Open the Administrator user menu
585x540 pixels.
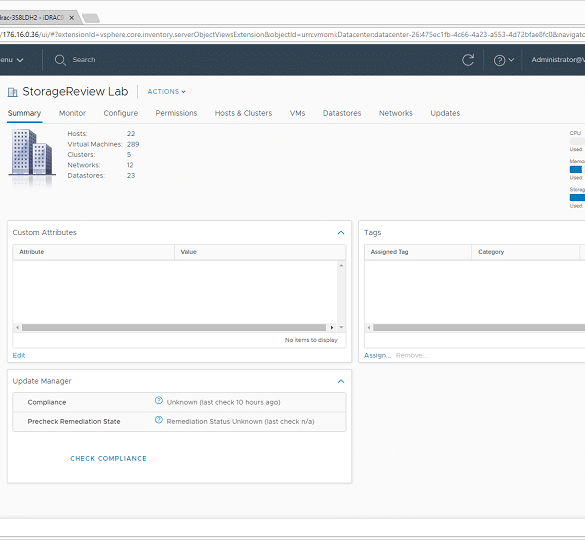click(x=558, y=60)
